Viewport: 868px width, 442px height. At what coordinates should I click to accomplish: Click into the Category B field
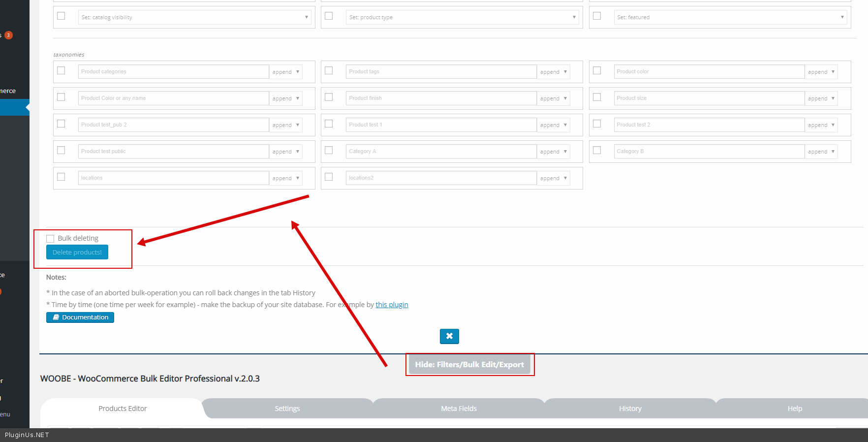(x=710, y=152)
